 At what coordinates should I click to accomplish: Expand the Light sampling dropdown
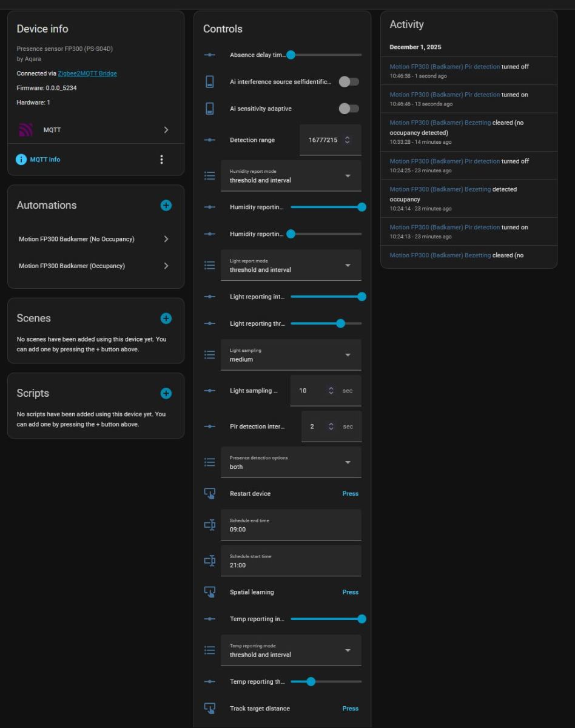click(x=291, y=355)
